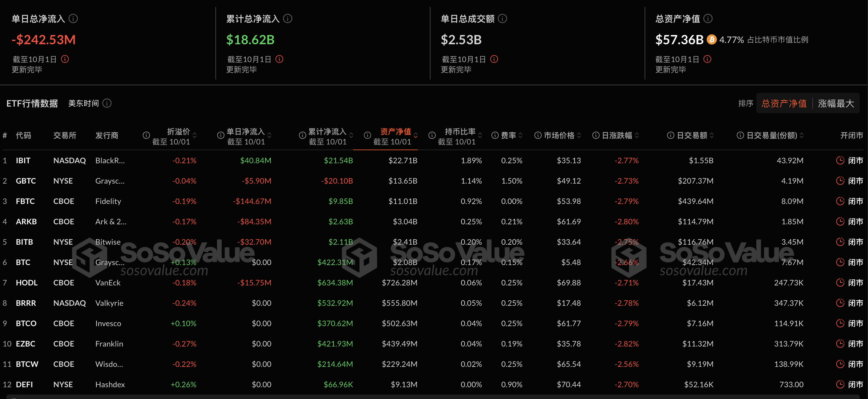Click the Fidelity issuer name

[x=108, y=201]
